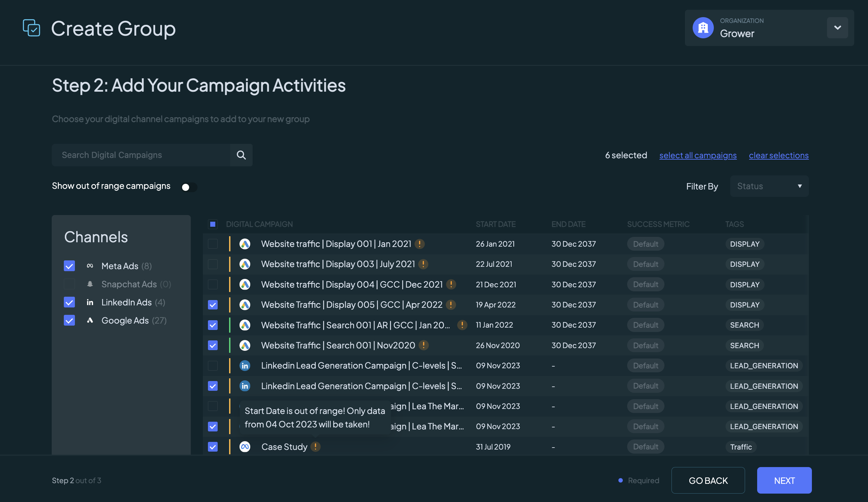This screenshot has width=868, height=502.
Task: Uncheck the Case Study campaign checkbox
Action: [213, 447]
